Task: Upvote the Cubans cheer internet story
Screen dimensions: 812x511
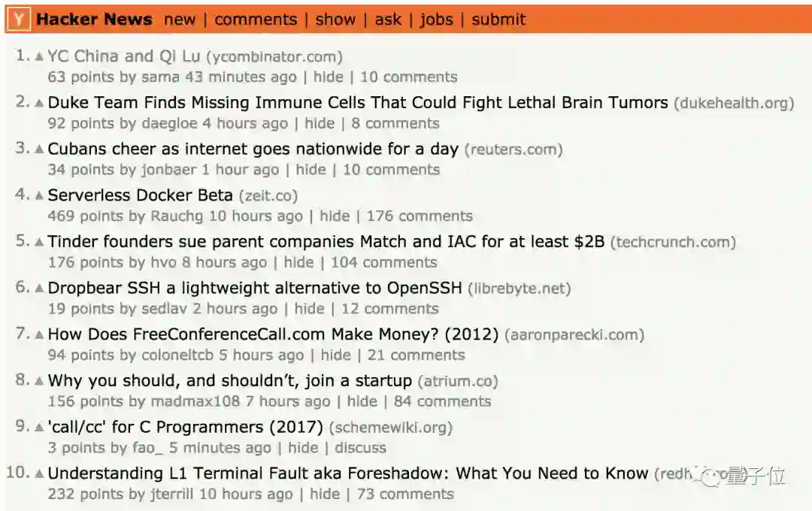Action: [x=39, y=150]
